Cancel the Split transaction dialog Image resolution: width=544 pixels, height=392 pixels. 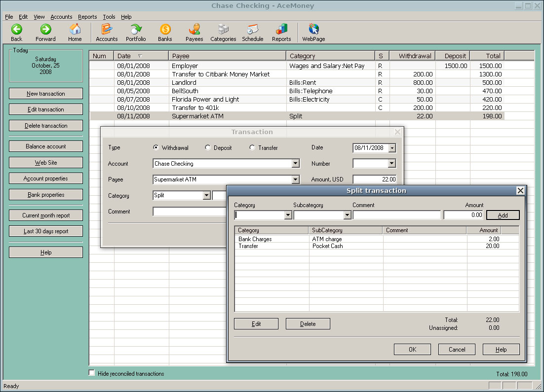coord(457,350)
